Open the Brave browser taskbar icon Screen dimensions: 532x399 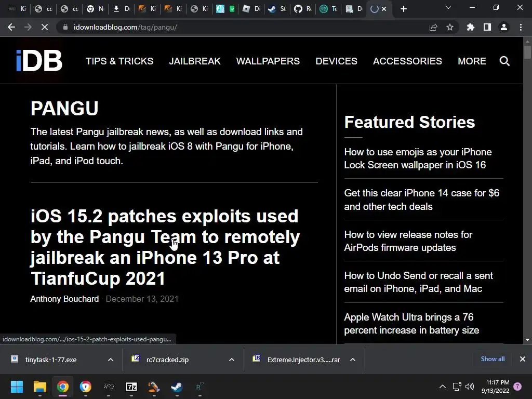(x=86, y=387)
